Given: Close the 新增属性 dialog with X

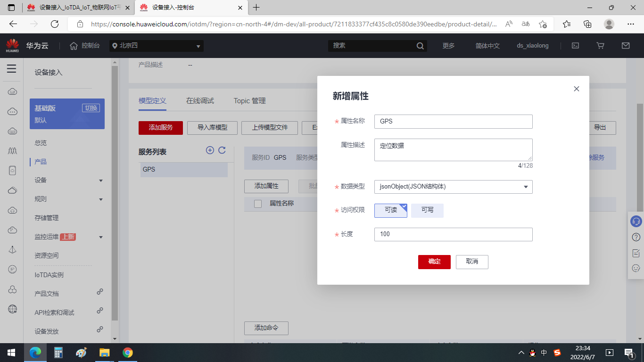Looking at the screenshot, I should pyautogui.click(x=576, y=89).
